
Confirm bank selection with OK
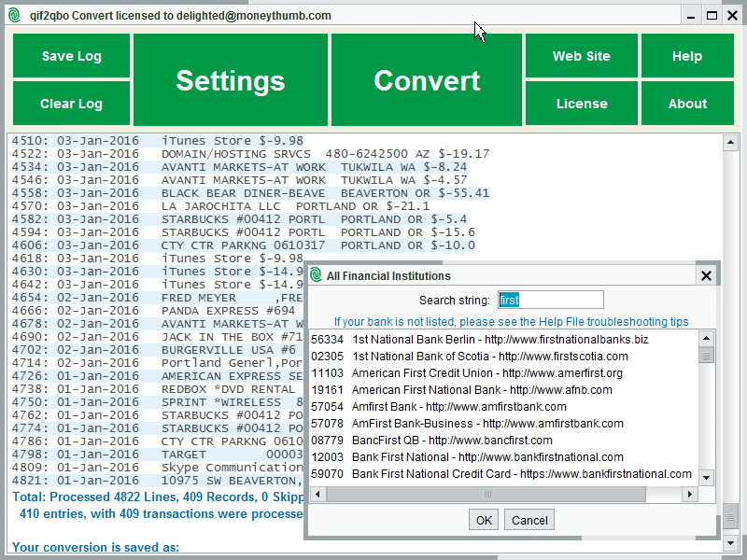(484, 520)
